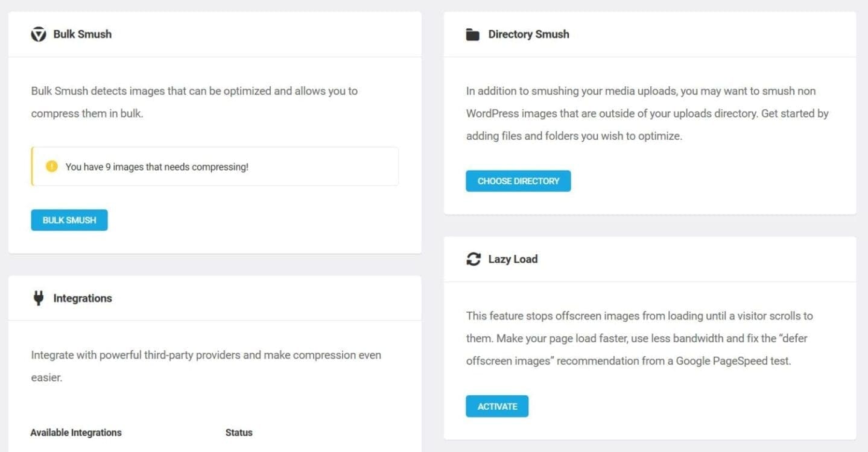
Task: Click the 9 images need compressing notice
Action: point(215,166)
